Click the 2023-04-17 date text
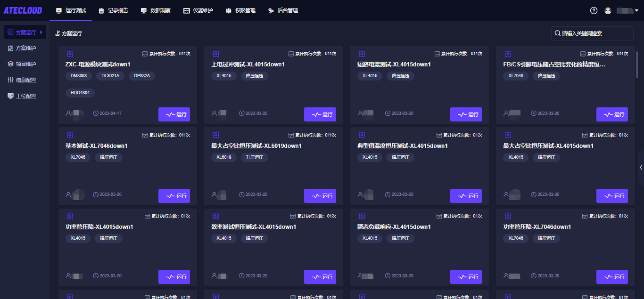The height and width of the screenshot is (299, 644). (111, 113)
